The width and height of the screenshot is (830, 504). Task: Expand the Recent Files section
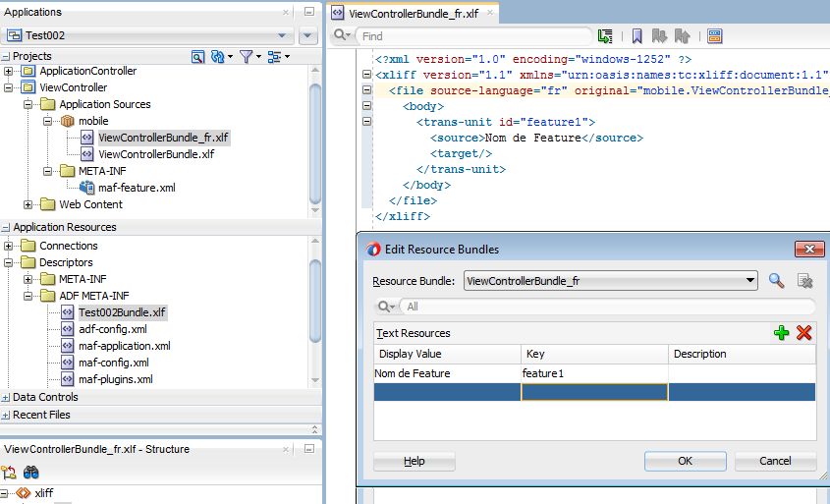[x=5, y=415]
